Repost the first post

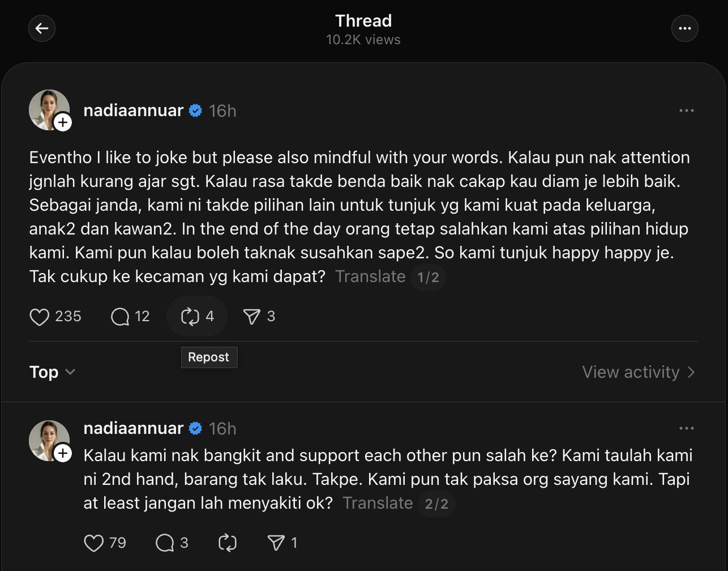[x=190, y=317]
